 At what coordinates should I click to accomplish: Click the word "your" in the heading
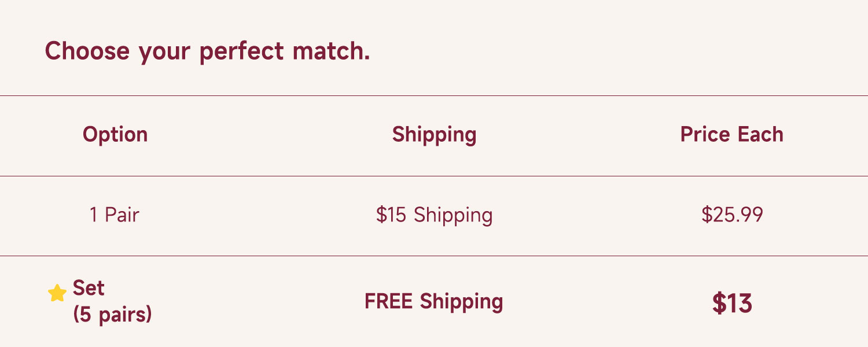164,51
